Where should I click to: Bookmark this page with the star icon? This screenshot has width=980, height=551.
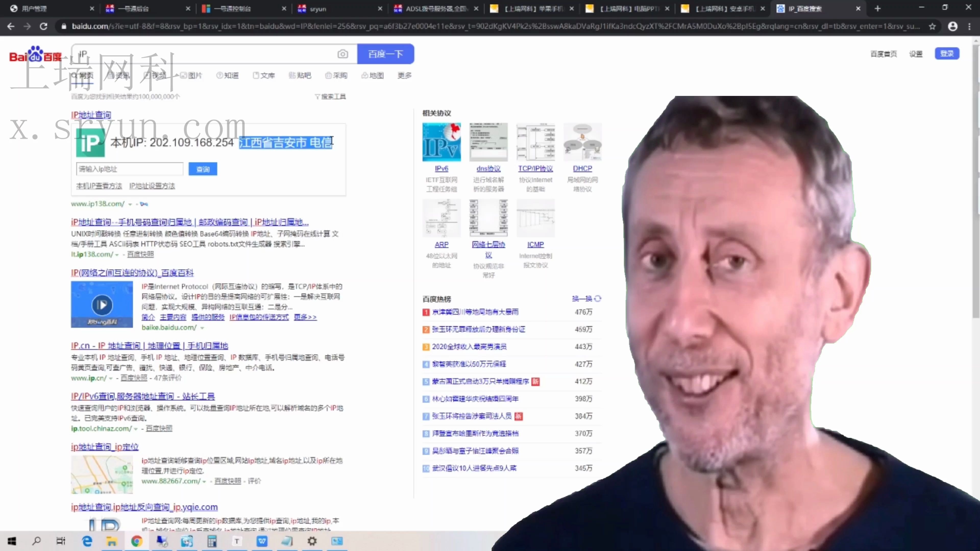(932, 26)
